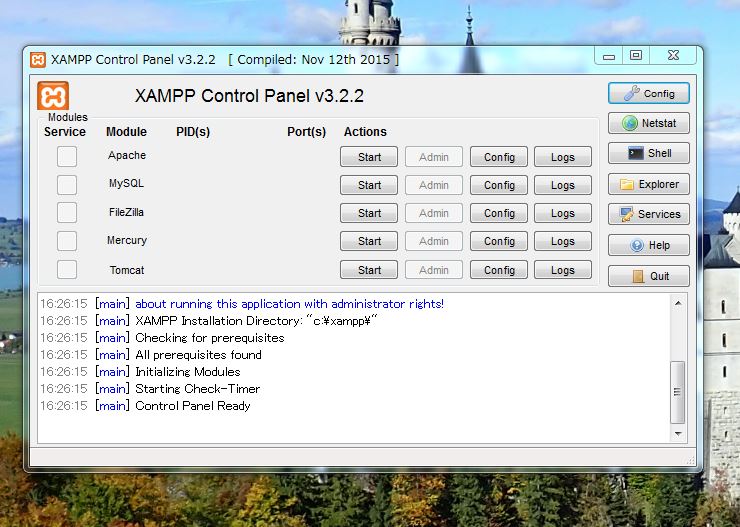
Task: Toggle the MySQL service checkbox
Action: [66, 184]
